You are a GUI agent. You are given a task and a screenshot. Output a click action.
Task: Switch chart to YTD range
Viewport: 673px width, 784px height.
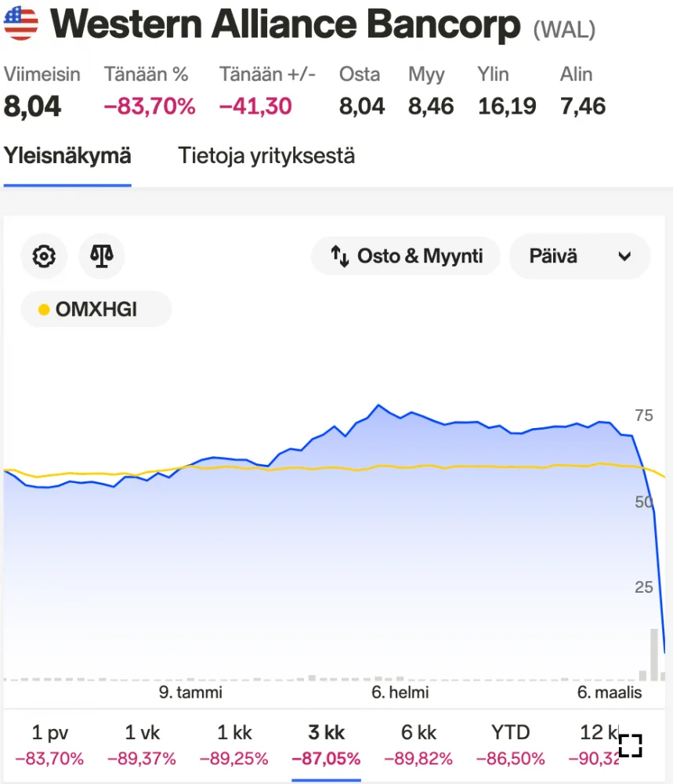point(510,744)
